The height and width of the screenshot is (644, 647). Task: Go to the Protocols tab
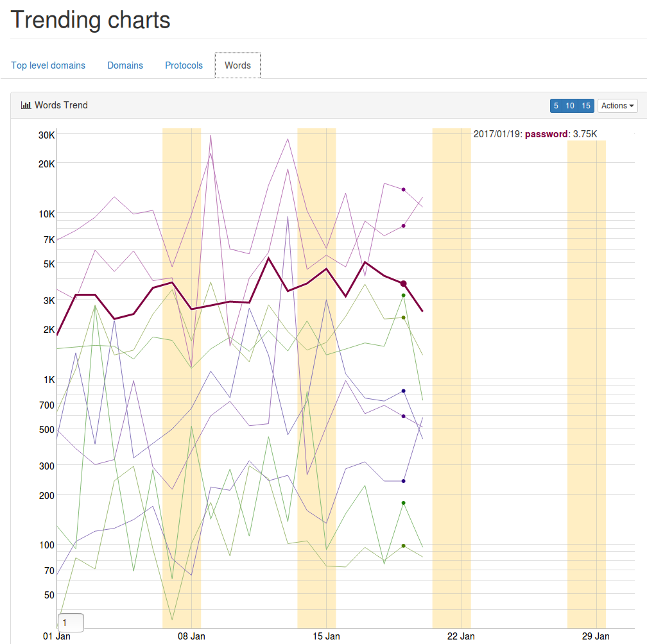pyautogui.click(x=184, y=65)
